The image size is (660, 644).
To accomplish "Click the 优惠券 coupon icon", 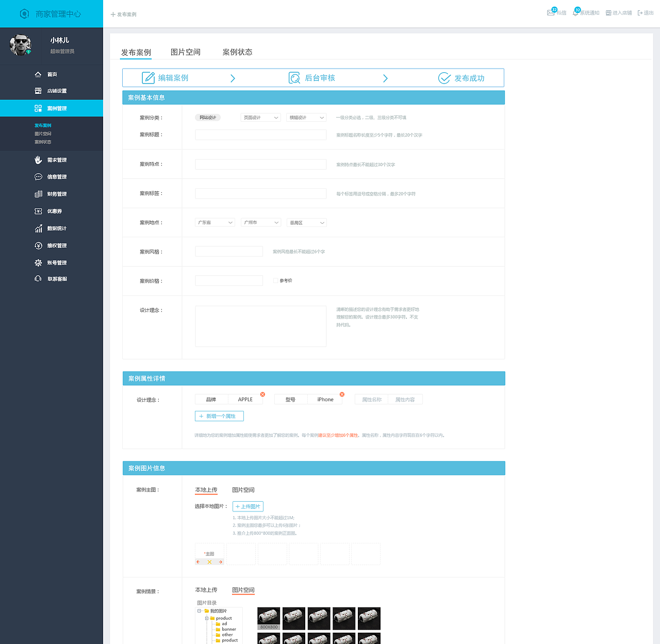I will pyautogui.click(x=38, y=211).
